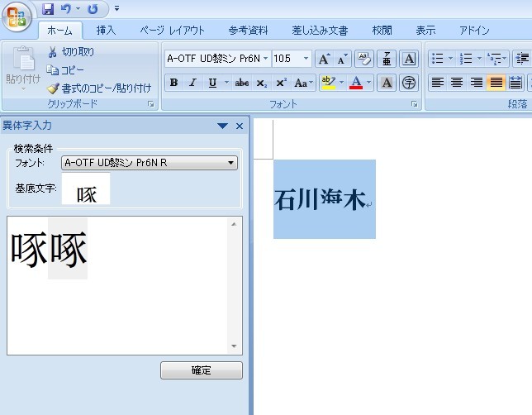532x415 pixels.
Task: Open the 表示 tab
Action: pyautogui.click(x=425, y=31)
